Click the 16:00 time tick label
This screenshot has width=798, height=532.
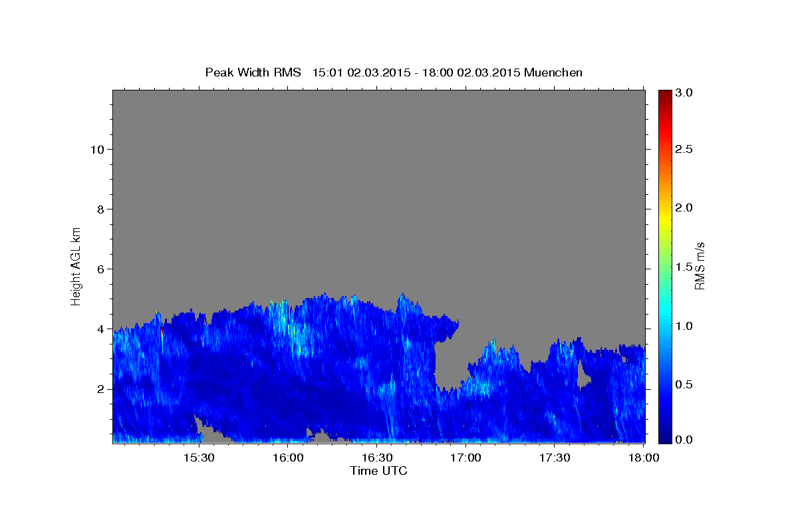point(288,458)
